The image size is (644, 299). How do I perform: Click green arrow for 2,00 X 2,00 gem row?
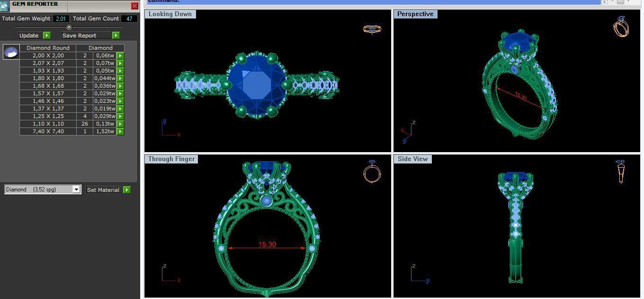click(120, 55)
